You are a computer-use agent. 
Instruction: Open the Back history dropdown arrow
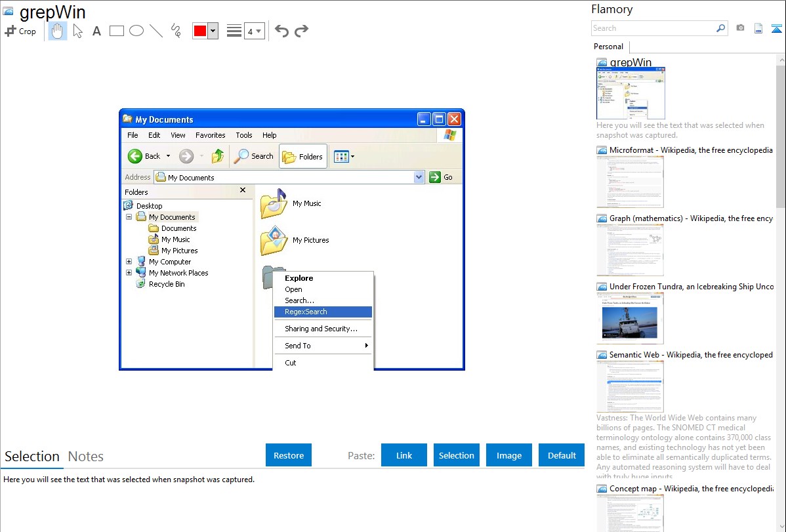pos(168,156)
